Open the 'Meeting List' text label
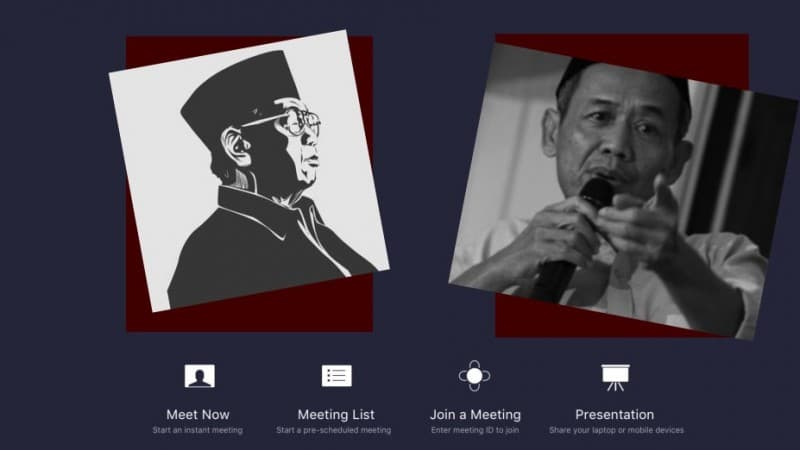Image resolution: width=800 pixels, height=450 pixels. pyautogui.click(x=336, y=415)
